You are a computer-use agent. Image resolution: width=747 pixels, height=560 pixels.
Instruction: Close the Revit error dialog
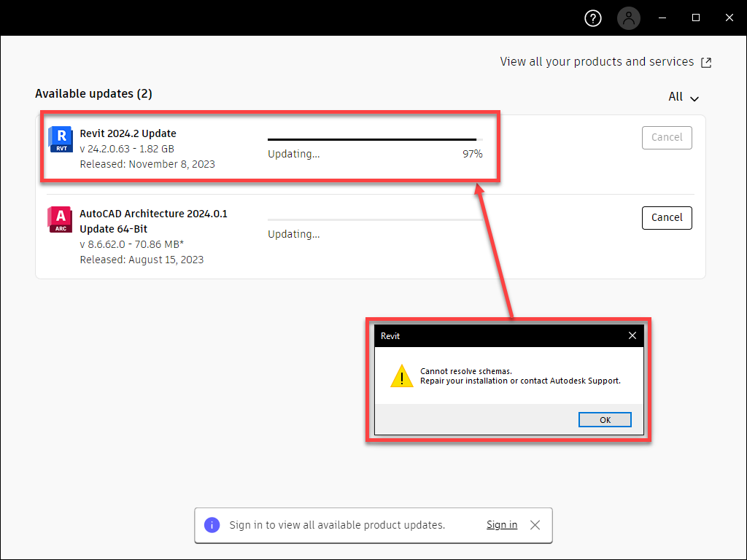point(632,335)
